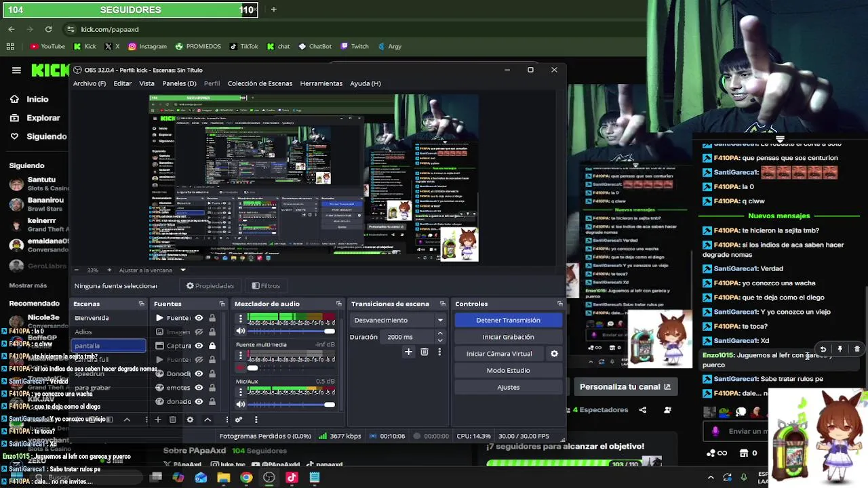Undock the Mezclador de audio panel
This screenshot has width=868, height=488.
click(x=338, y=304)
